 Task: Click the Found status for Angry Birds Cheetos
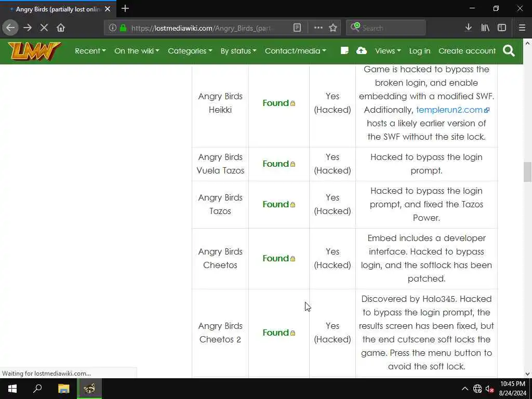pyautogui.click(x=275, y=259)
